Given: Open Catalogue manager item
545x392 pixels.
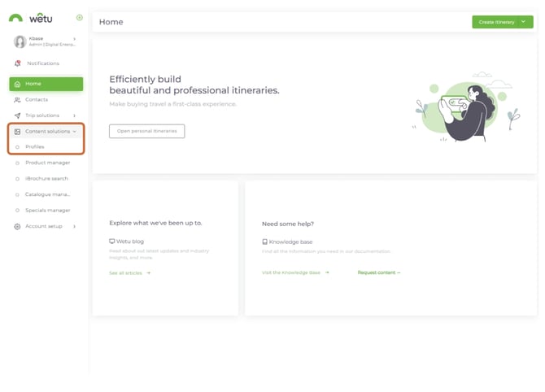Looking at the screenshot, I should (x=46, y=195).
